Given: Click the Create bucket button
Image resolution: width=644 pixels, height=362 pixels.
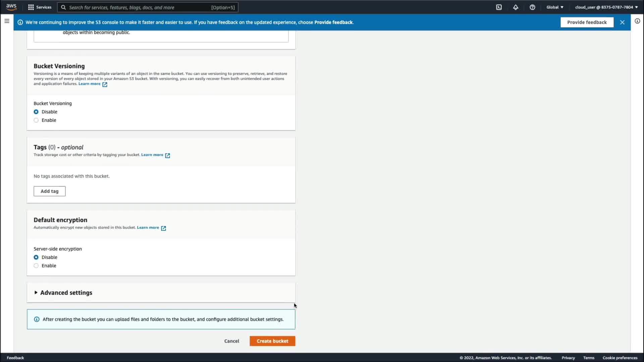Looking at the screenshot, I should click(x=272, y=341).
